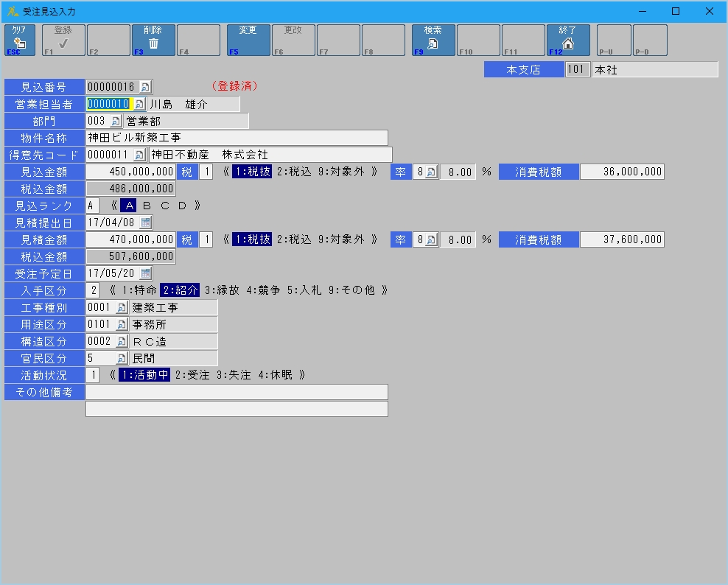Open 官民区分 code lookup selector
Image resolution: width=728 pixels, height=585 pixels.
point(122,359)
